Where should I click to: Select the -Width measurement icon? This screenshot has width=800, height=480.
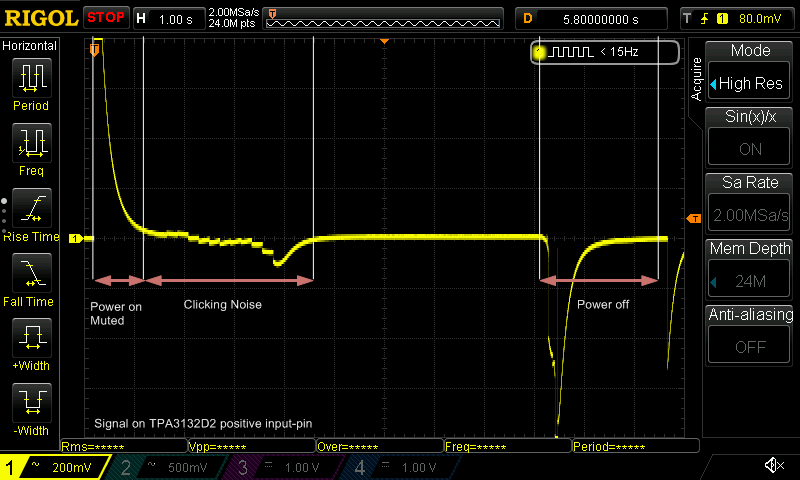click(31, 403)
